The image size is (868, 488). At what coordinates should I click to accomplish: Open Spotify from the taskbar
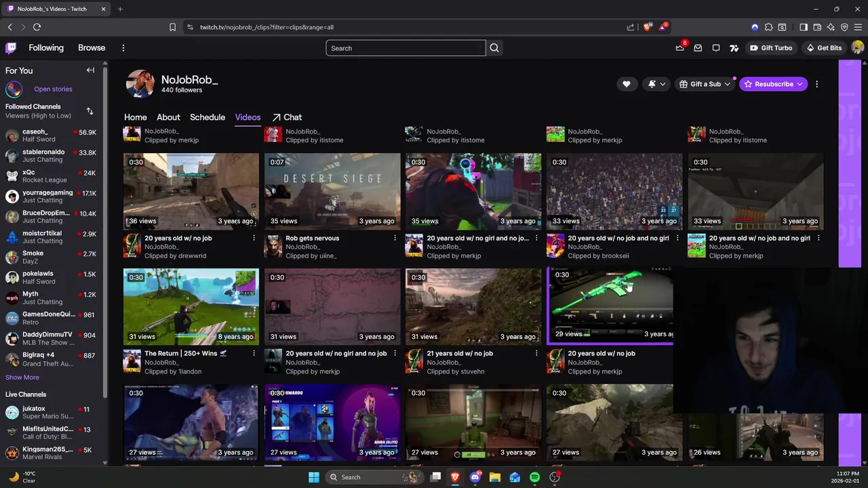pyautogui.click(x=534, y=477)
